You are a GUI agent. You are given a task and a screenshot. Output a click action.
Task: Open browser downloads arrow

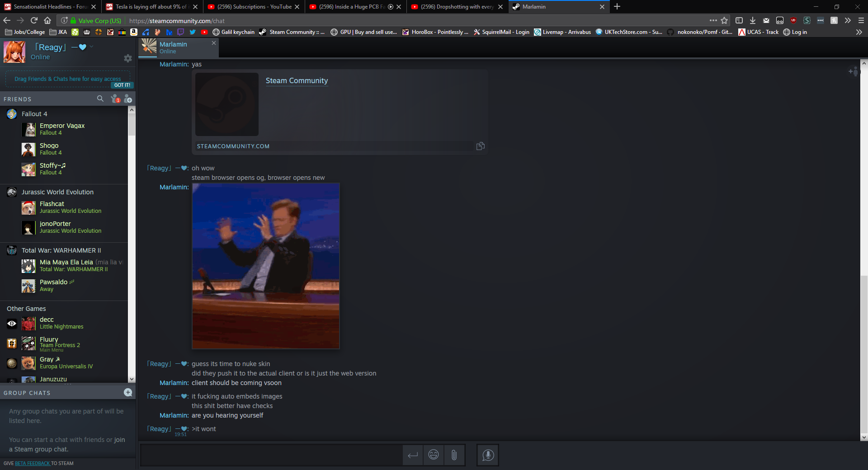pos(753,20)
